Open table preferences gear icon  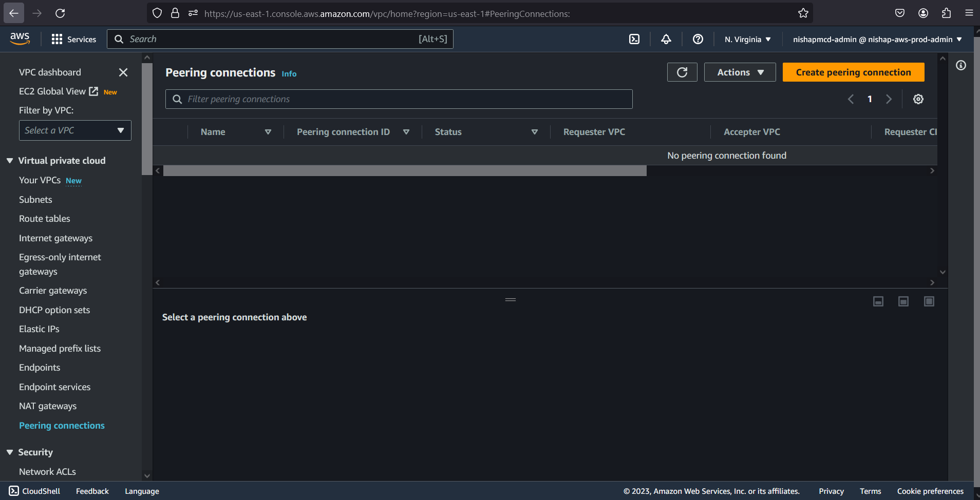tap(918, 99)
